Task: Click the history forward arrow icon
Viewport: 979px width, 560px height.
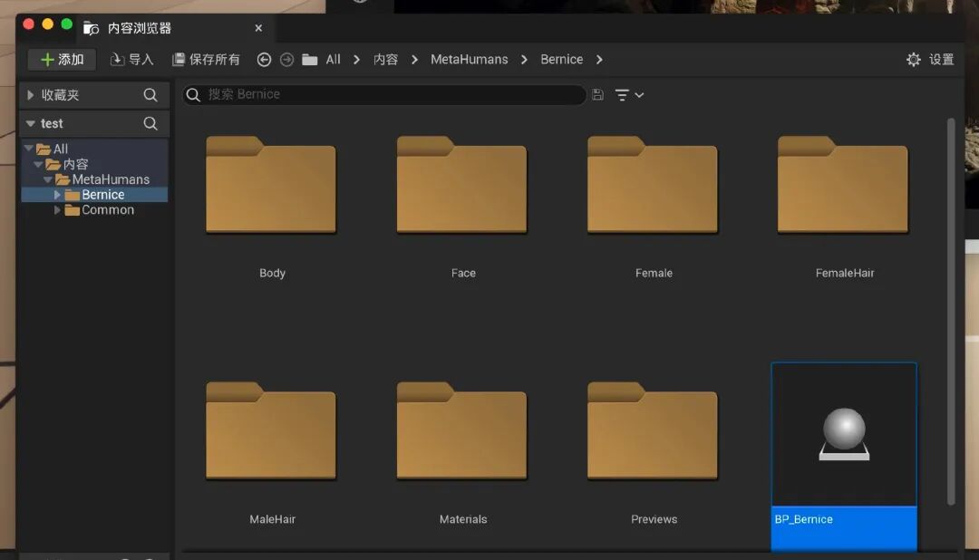Action: click(286, 60)
